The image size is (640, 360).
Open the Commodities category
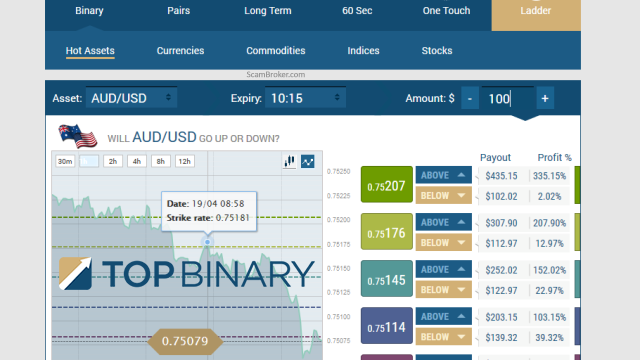[x=276, y=51]
